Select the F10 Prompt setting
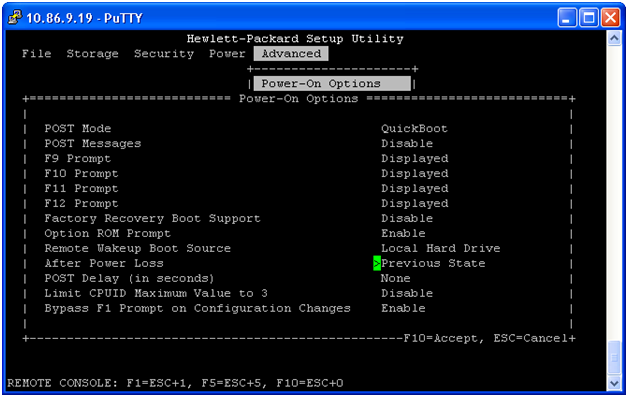Image resolution: width=628 pixels, height=397 pixels. pos(81,173)
